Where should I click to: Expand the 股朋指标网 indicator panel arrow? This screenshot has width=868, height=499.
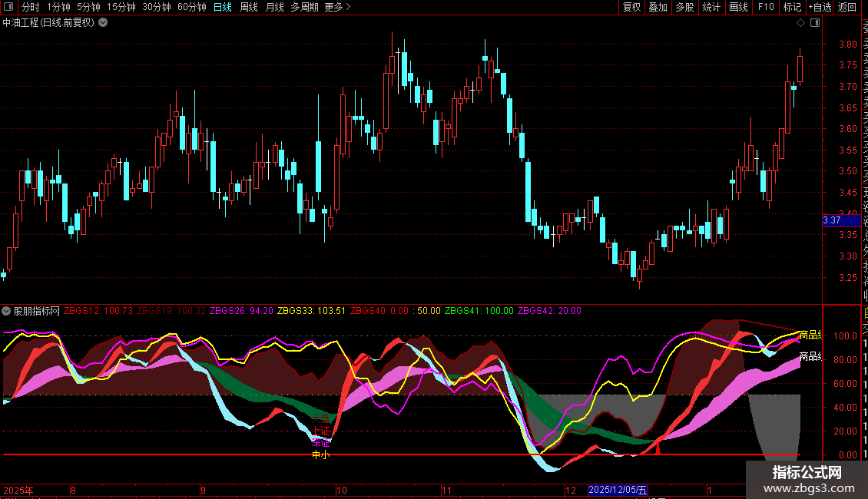coord(6,311)
